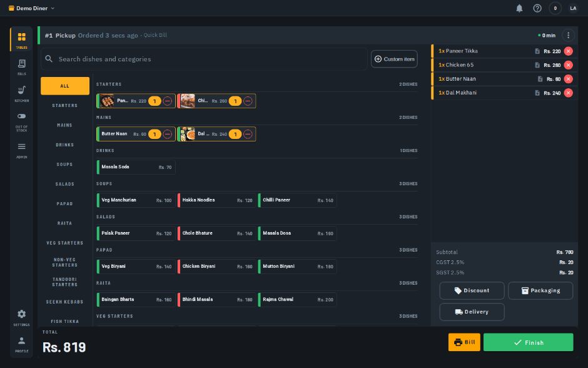Click the Quick Bill link
The image size is (588, 368).
[155, 35]
